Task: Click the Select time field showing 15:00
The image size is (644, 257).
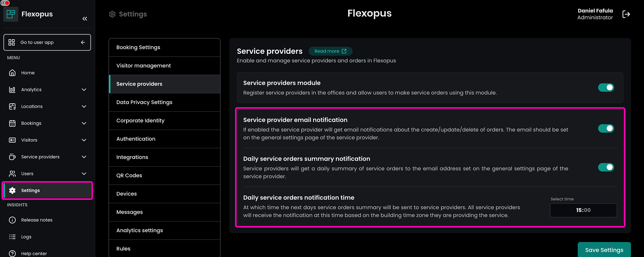Action: [x=583, y=210]
